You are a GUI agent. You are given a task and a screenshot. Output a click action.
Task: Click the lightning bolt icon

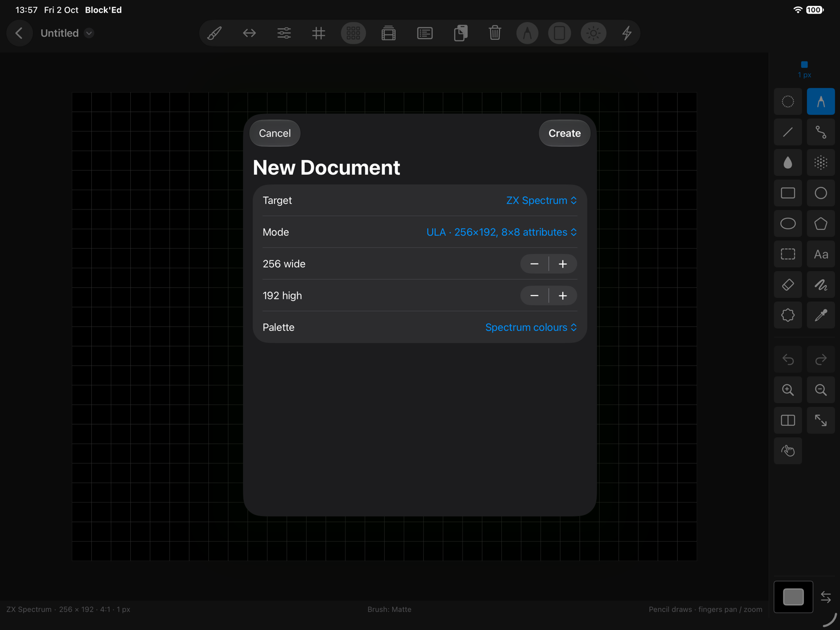(x=627, y=33)
